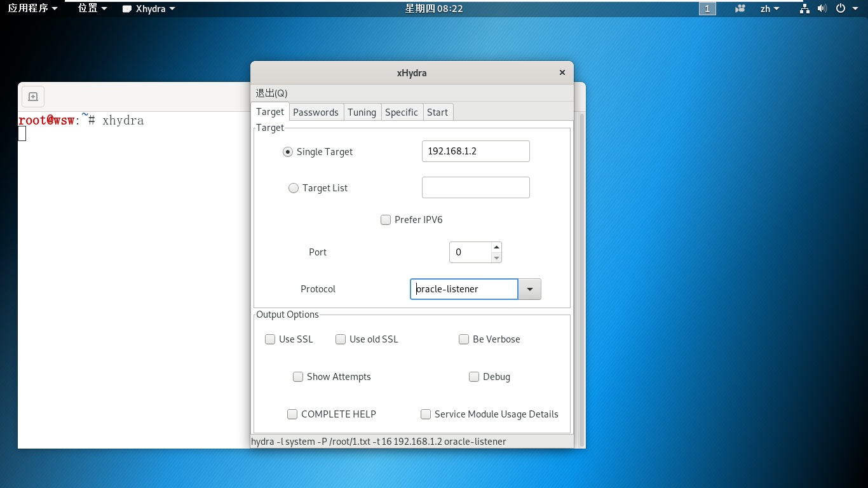Click the xHydra title bar text

[412, 73]
